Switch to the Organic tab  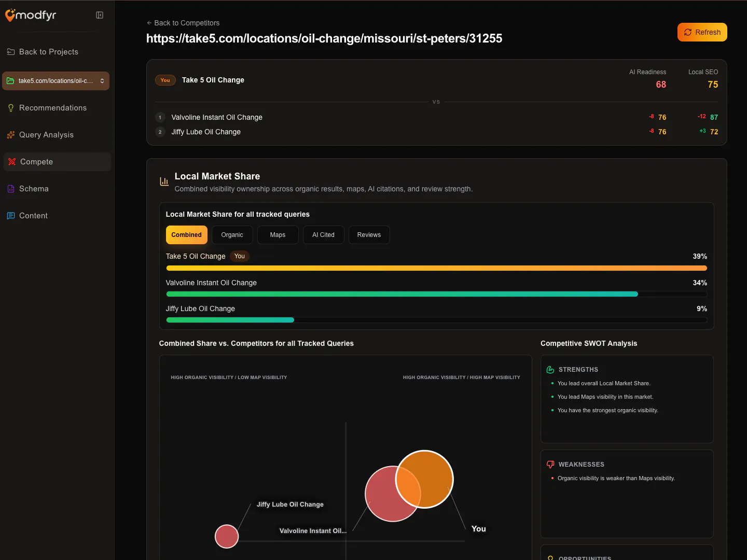click(x=232, y=235)
